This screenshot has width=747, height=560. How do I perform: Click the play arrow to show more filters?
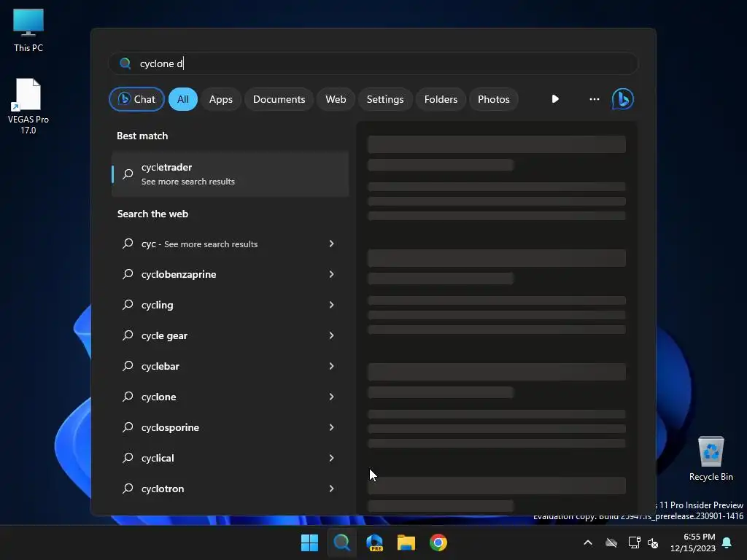pyautogui.click(x=555, y=99)
